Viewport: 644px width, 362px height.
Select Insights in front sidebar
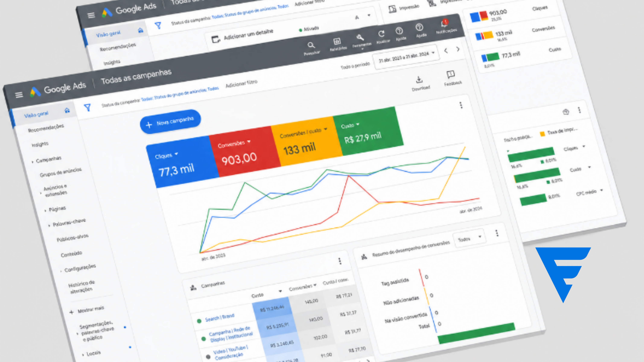tap(40, 144)
